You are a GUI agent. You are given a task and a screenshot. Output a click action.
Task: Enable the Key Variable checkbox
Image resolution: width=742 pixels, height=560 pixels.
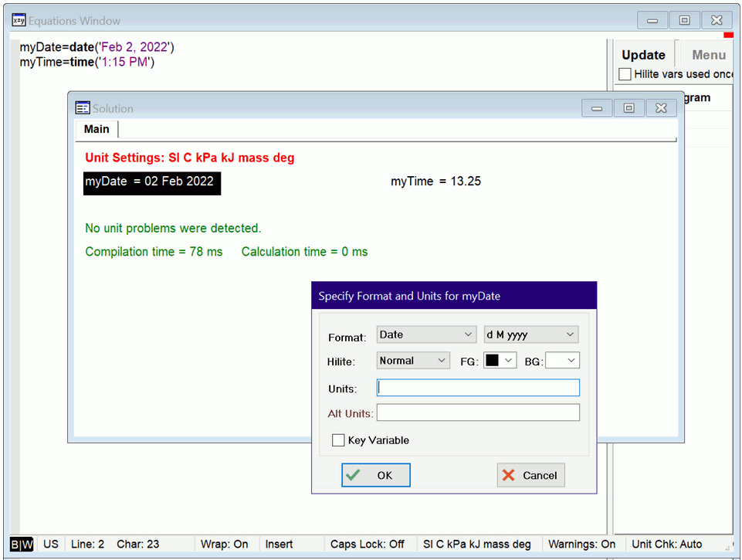tap(338, 440)
